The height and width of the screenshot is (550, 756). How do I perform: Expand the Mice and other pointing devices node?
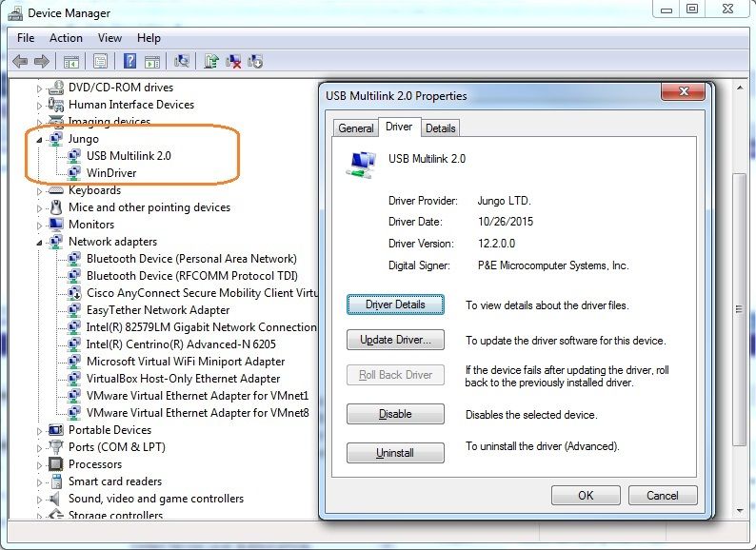[40, 208]
